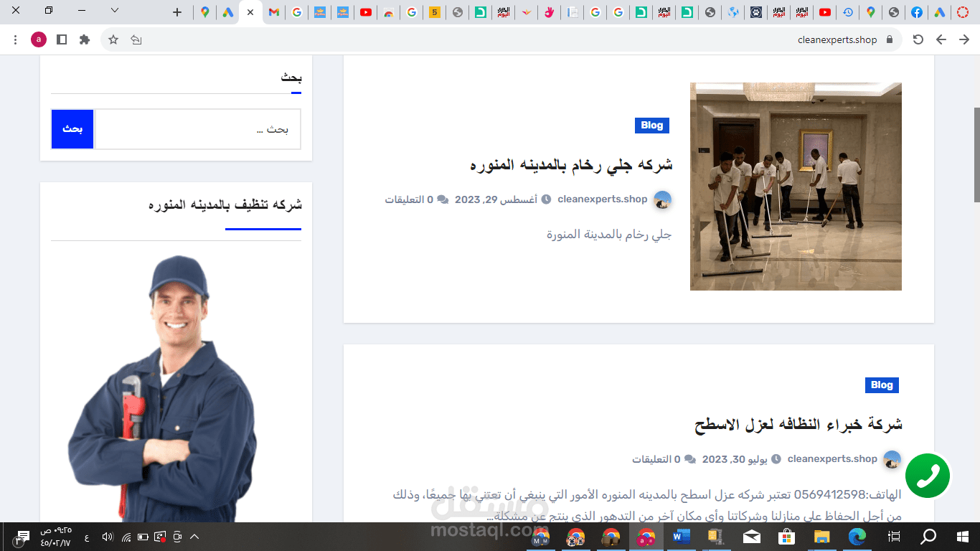This screenshot has height=551, width=980.
Task: Open the Windows Start menu
Action: (963, 537)
